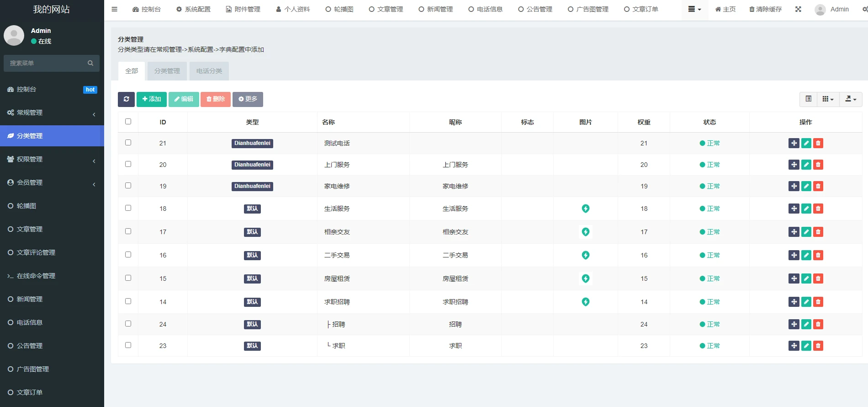Screen dimensions: 868x407
Task: Click the 搜索菜单 search input field
Action: (46, 63)
